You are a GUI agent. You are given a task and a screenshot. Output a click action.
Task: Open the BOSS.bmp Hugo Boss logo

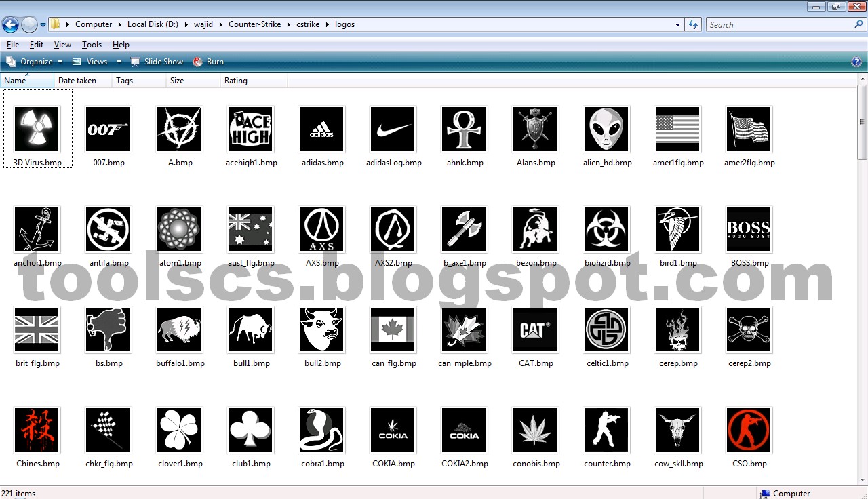pos(748,229)
